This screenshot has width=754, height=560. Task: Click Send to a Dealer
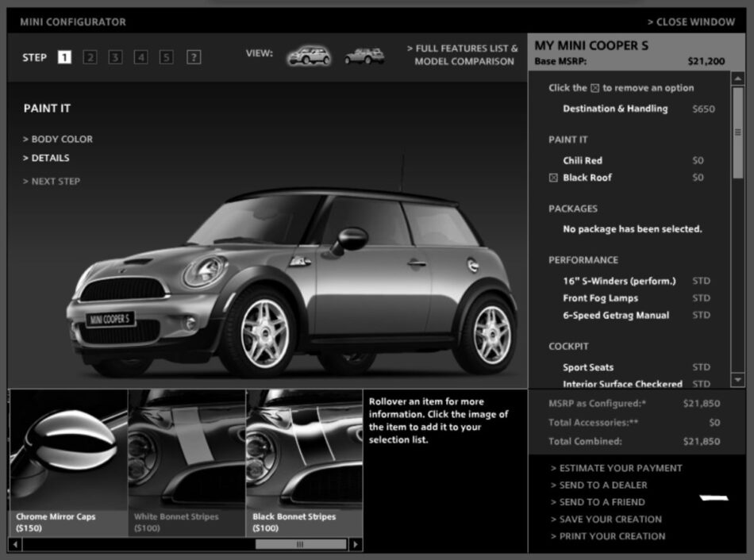pos(599,485)
